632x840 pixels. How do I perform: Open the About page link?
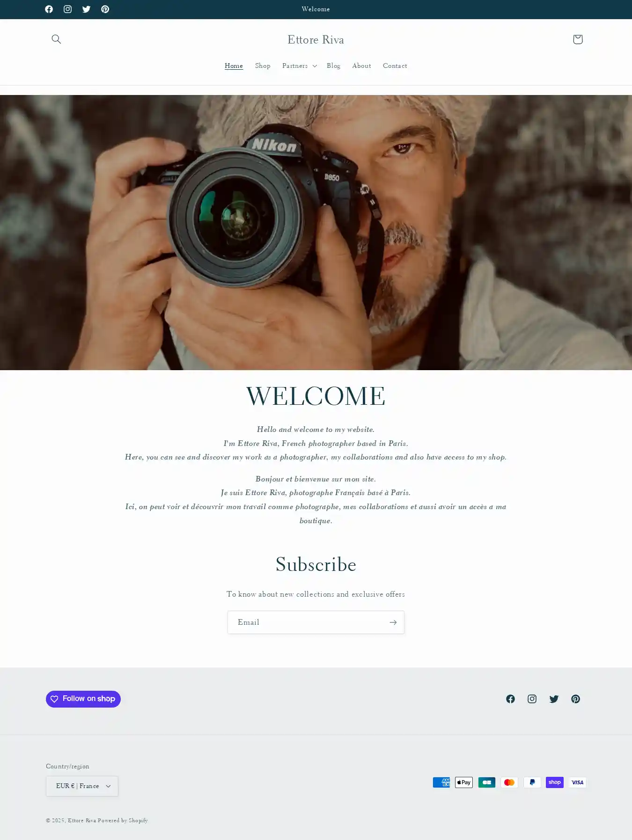point(361,66)
